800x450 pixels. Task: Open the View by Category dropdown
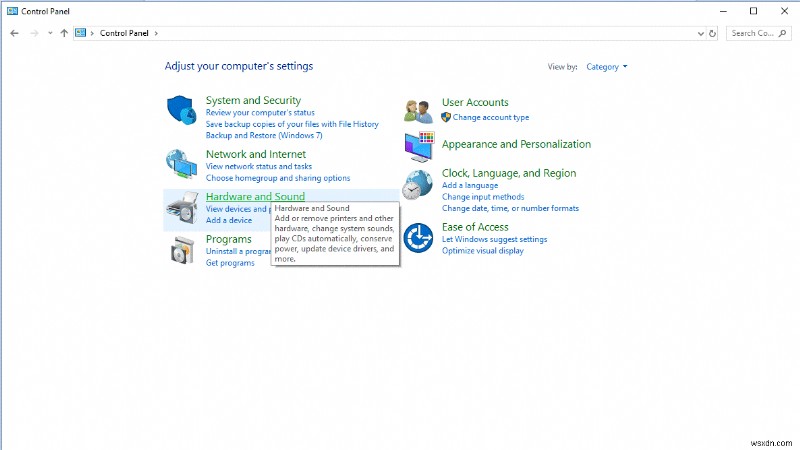pos(607,67)
